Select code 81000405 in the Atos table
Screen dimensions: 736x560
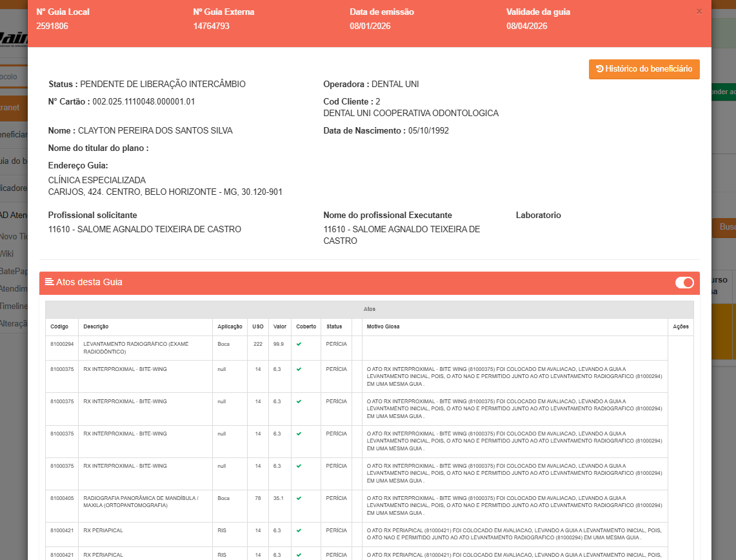coord(62,499)
